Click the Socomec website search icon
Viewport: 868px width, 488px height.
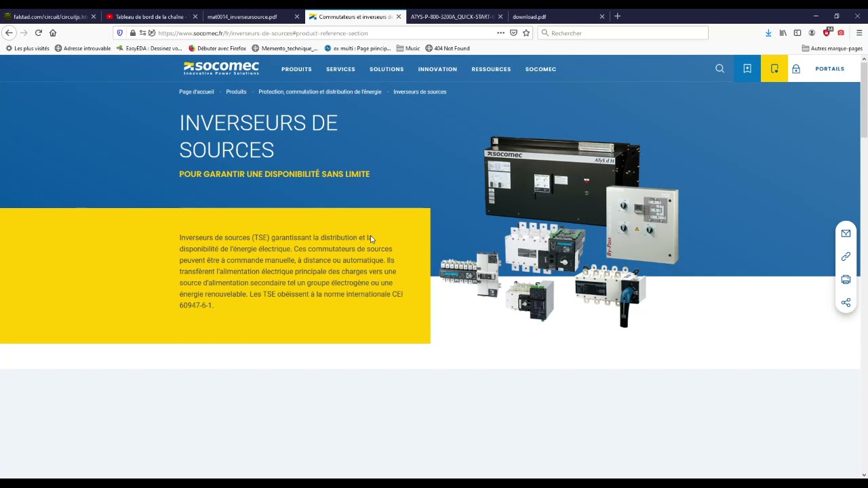[720, 68]
